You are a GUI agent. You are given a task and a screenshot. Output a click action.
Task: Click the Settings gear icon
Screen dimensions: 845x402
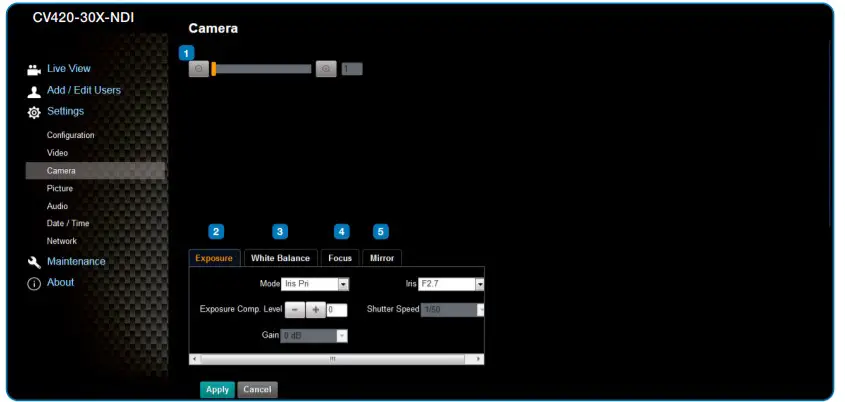[x=34, y=113]
